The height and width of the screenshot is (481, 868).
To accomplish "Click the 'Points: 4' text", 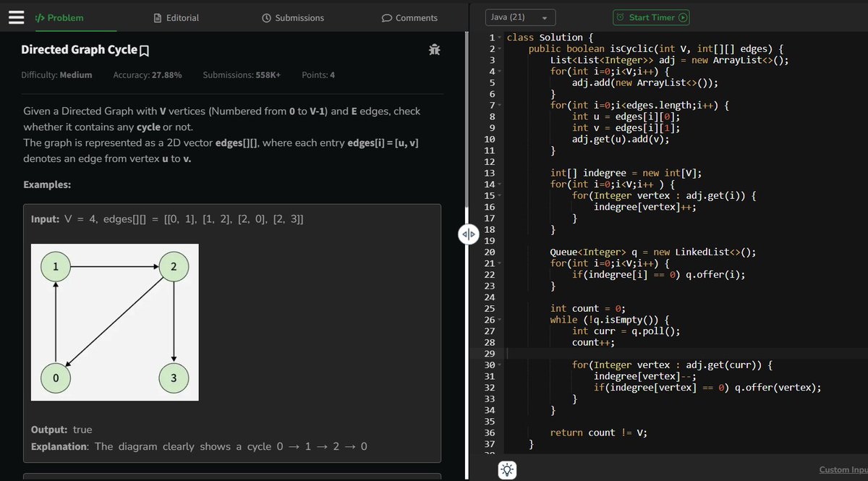I will [x=318, y=75].
